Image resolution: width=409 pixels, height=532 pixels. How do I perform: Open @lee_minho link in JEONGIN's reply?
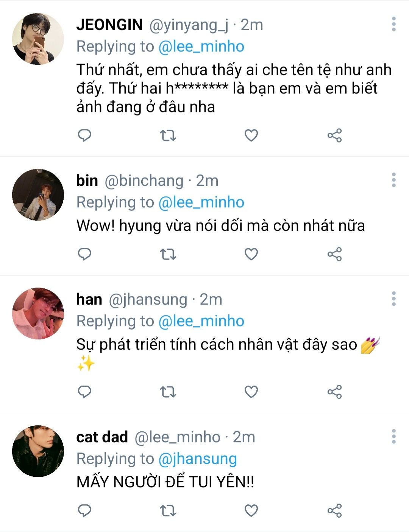click(201, 47)
